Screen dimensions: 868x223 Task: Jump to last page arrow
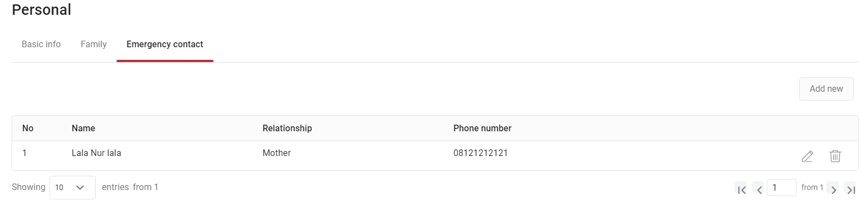pyautogui.click(x=850, y=189)
